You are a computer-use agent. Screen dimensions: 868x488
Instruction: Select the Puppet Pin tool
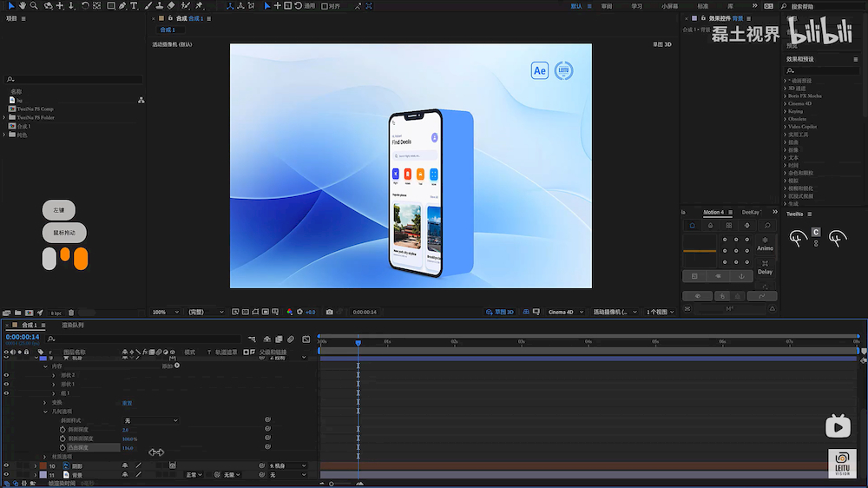pyautogui.click(x=200, y=5)
